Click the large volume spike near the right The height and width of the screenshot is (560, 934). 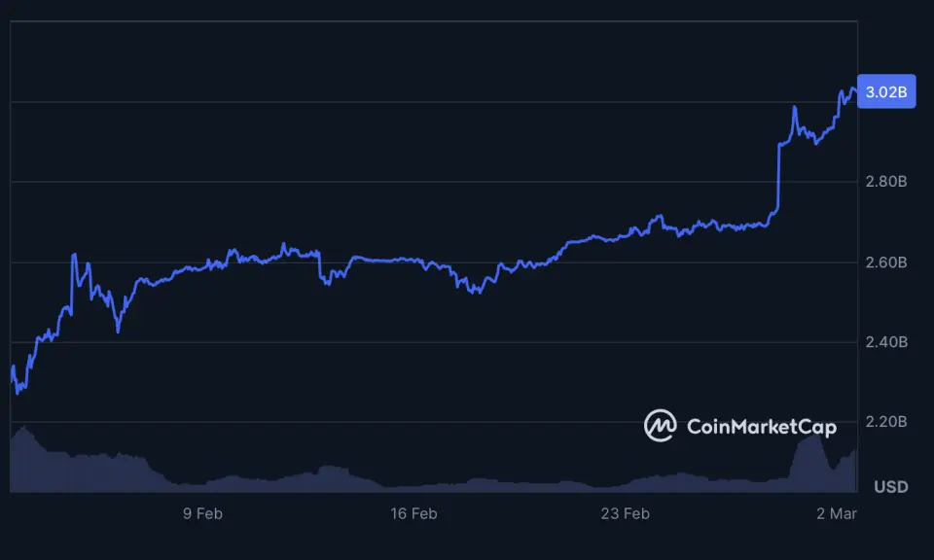[815, 437]
